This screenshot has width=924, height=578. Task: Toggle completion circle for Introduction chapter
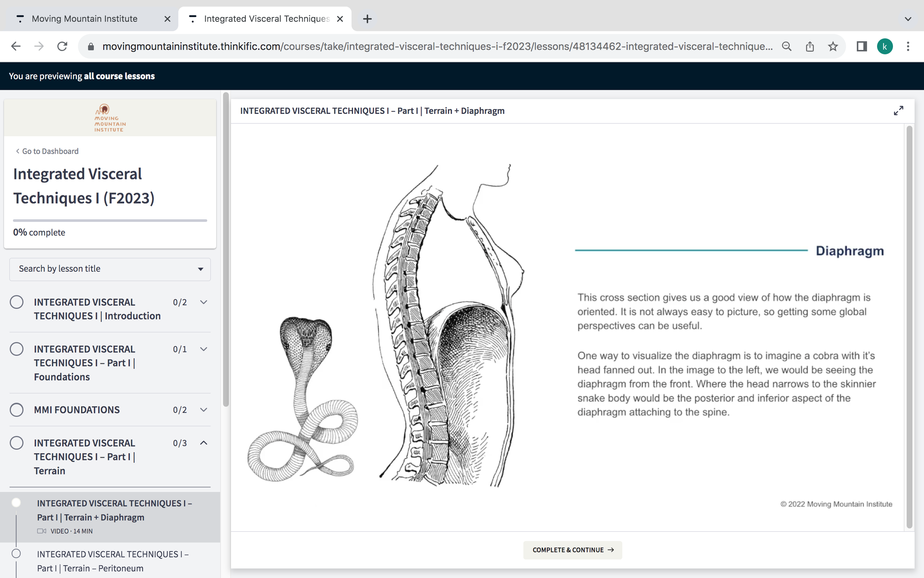click(16, 302)
